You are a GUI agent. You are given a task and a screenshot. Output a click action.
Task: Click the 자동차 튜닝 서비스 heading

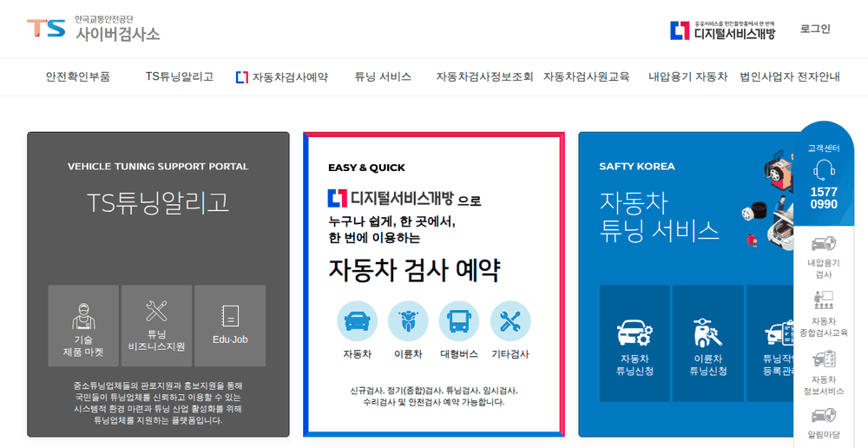coord(659,216)
